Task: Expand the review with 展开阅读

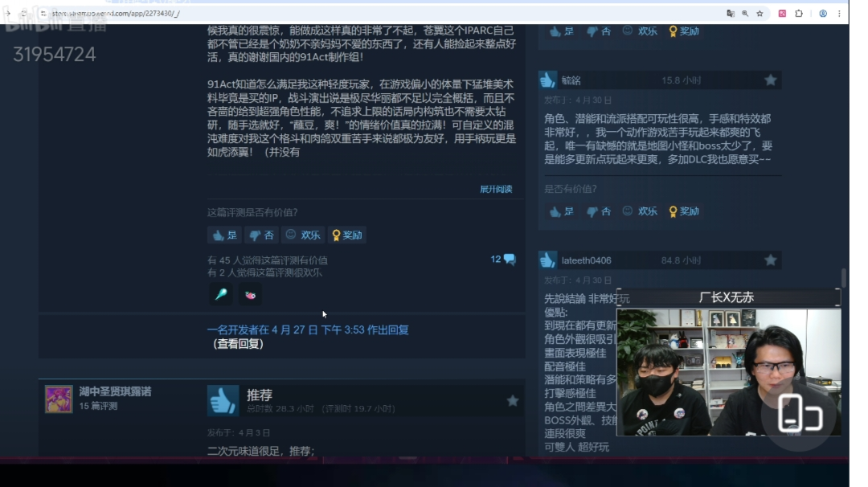Action: [496, 189]
